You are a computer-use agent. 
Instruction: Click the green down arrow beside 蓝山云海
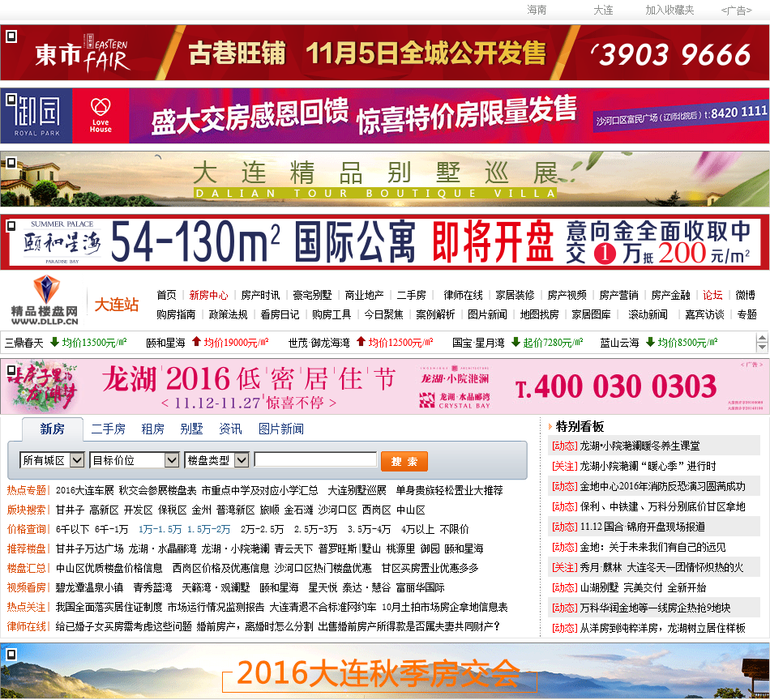(x=650, y=342)
